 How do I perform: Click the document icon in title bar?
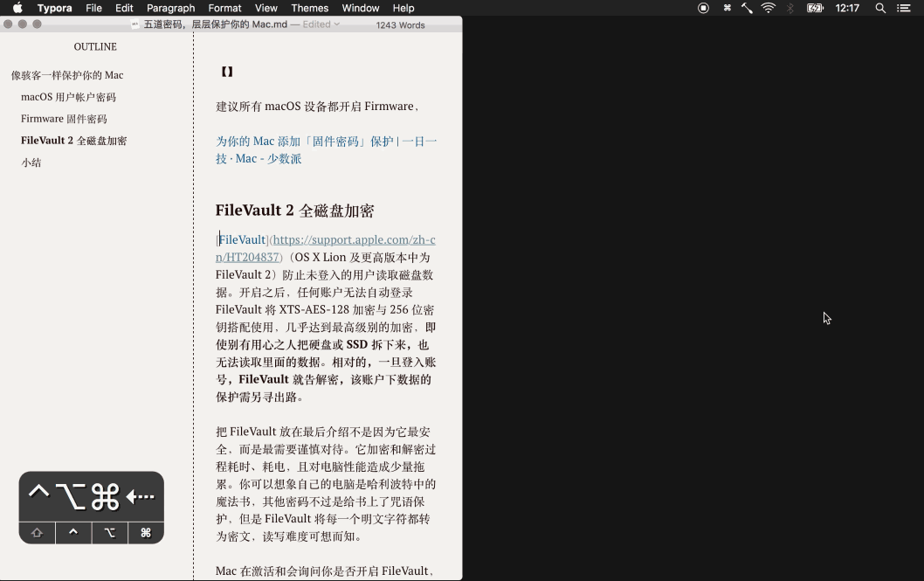(135, 24)
